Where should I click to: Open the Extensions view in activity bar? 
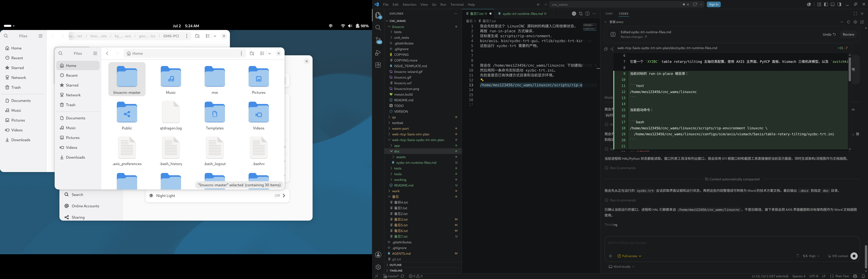point(378,65)
